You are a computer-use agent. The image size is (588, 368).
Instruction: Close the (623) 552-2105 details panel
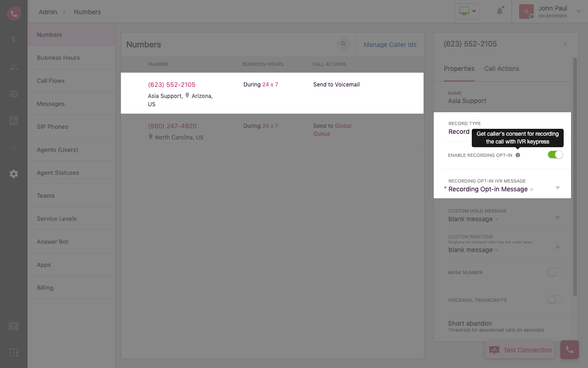pos(565,45)
